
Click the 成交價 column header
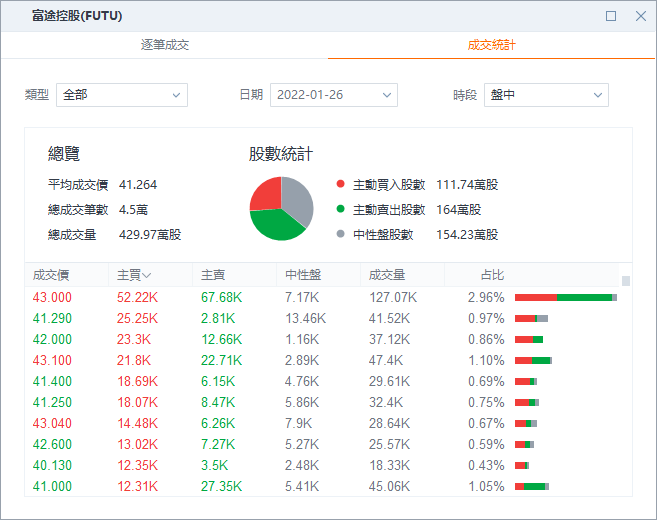[x=51, y=275]
